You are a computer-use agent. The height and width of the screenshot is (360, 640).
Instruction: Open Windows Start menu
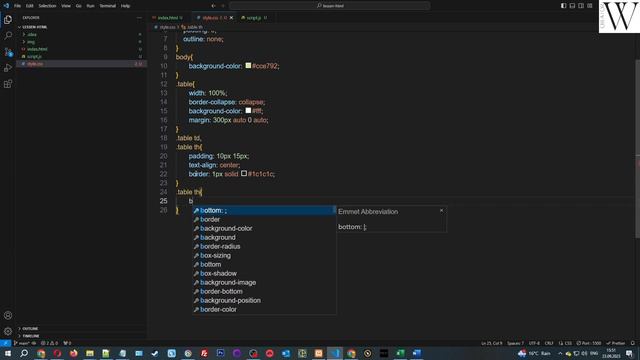pyautogui.click(x=7, y=353)
